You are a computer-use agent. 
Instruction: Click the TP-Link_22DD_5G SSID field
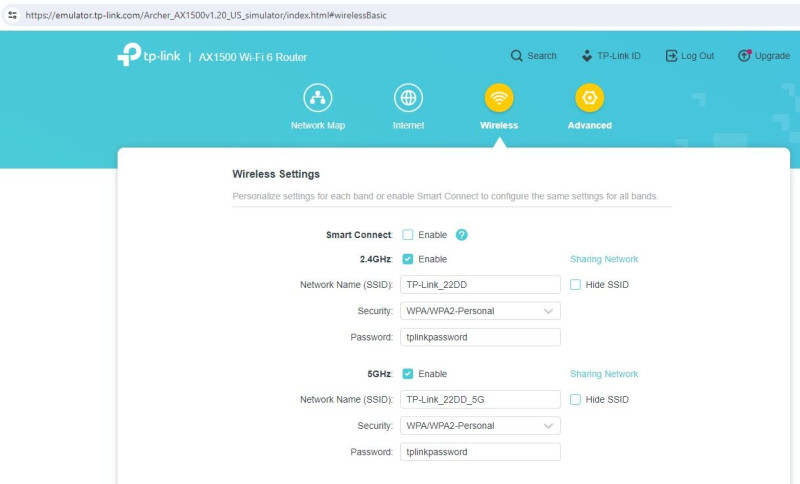pos(480,399)
